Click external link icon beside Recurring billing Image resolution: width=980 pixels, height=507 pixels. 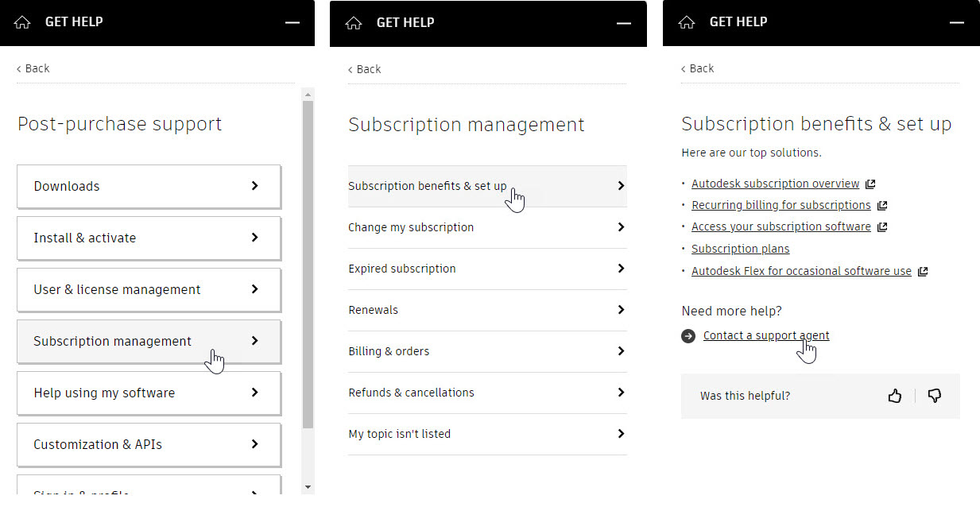(x=881, y=205)
